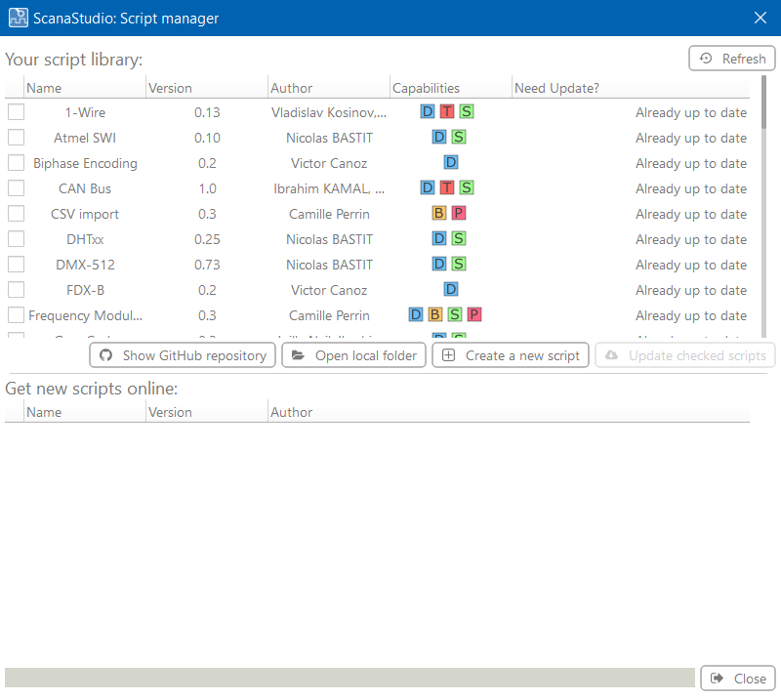Screen dimensions: 781x700
Task: Click the refresh arrow icon
Action: [705, 58]
